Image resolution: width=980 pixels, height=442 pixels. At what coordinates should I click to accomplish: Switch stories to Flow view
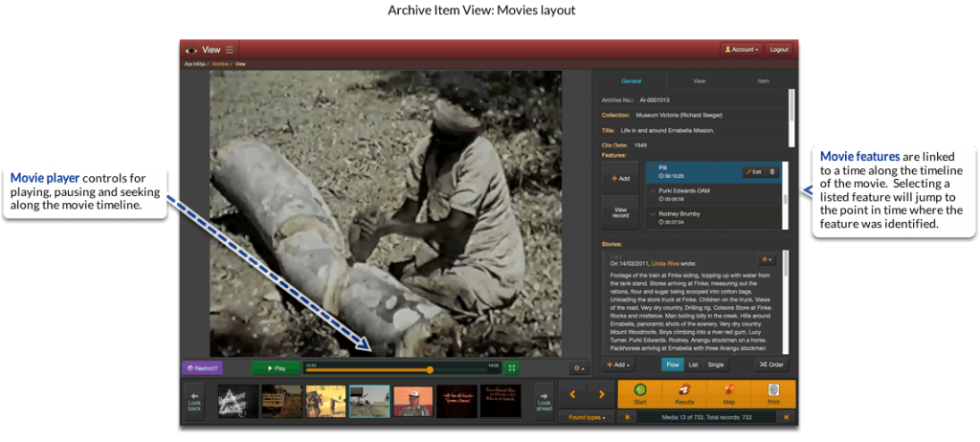click(673, 365)
